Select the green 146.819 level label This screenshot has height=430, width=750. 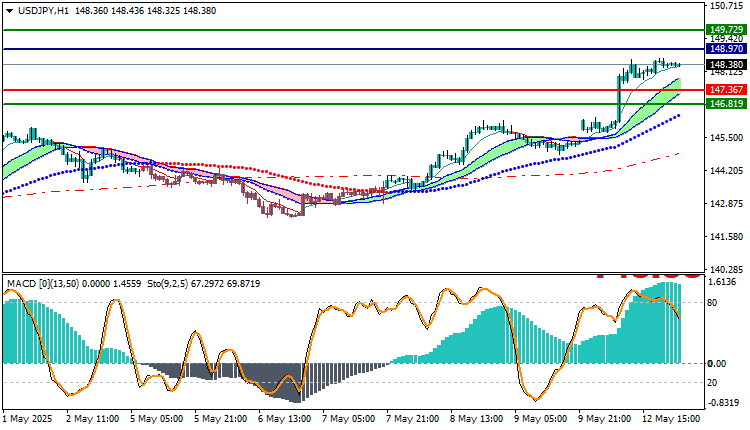[726, 104]
